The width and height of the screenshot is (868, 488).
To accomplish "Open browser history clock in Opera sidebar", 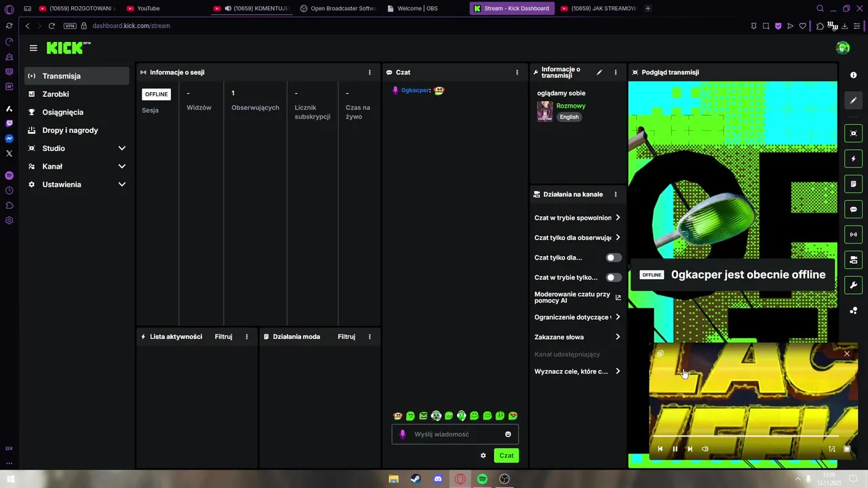I will (9, 190).
